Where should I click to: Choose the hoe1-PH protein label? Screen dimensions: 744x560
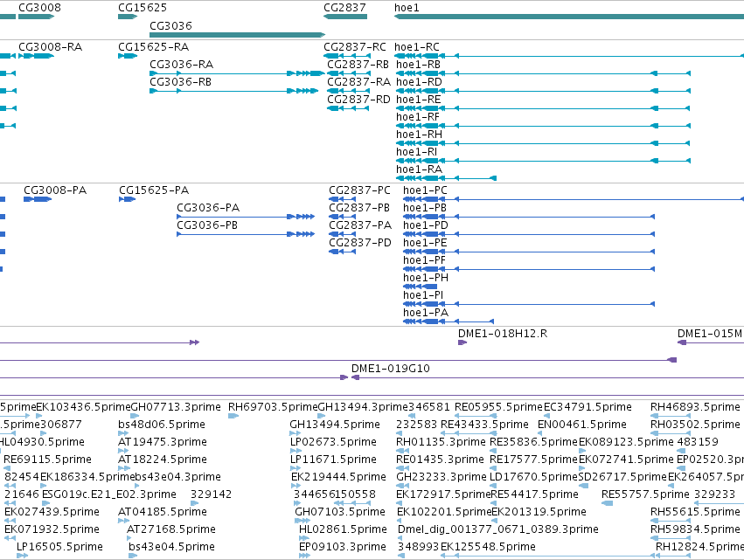tap(426, 279)
